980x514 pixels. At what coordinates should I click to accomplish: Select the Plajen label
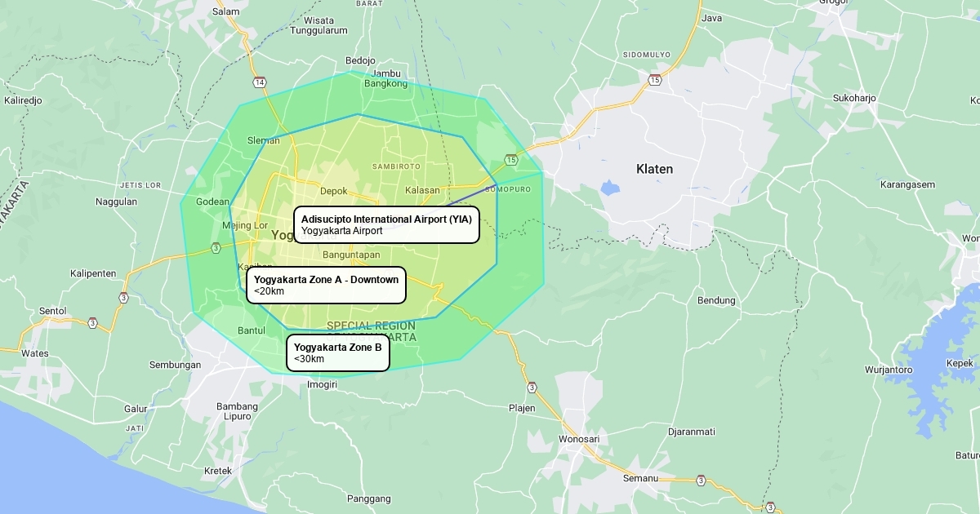coord(522,408)
